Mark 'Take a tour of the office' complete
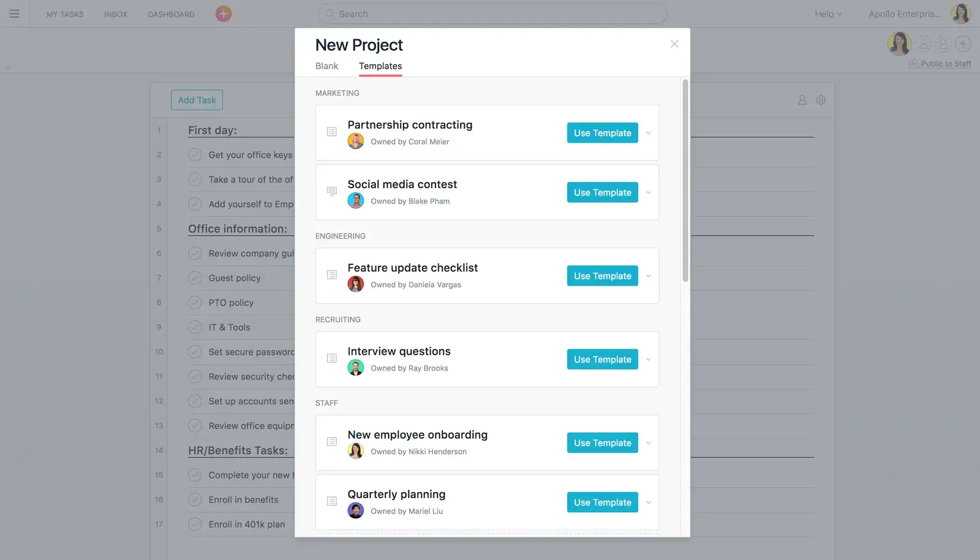This screenshot has height=560, width=980. click(x=195, y=180)
